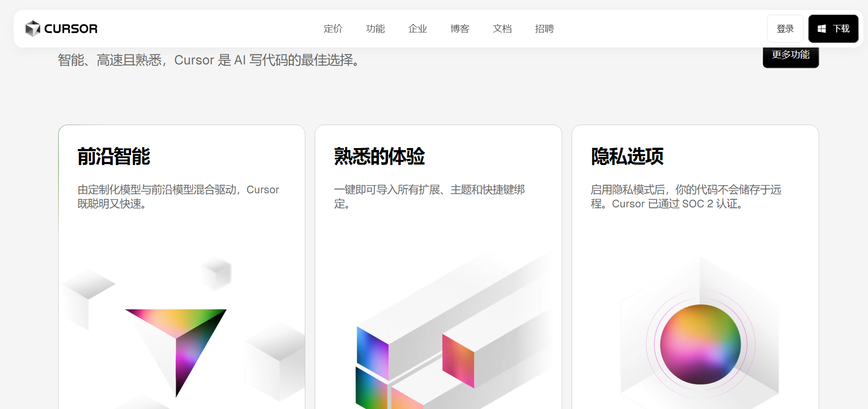The image size is (868, 409).
Task: Click the 登录 login button
Action: [785, 29]
